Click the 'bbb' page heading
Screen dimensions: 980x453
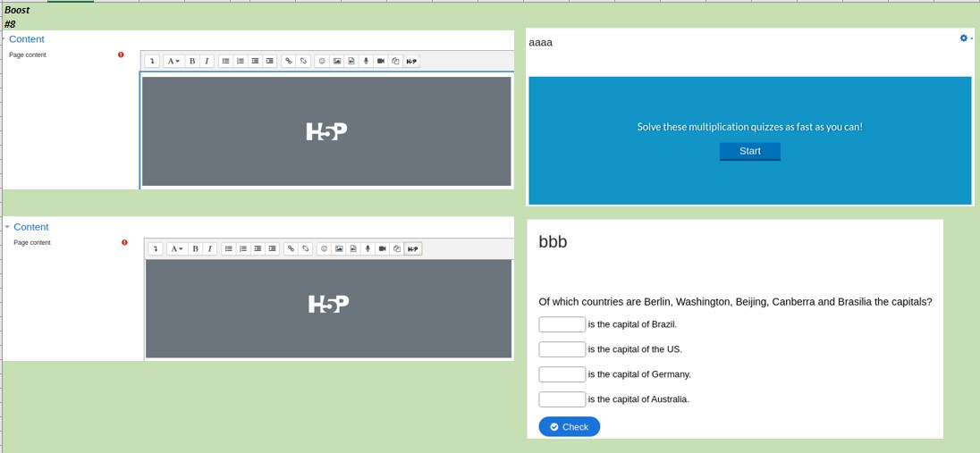click(553, 242)
